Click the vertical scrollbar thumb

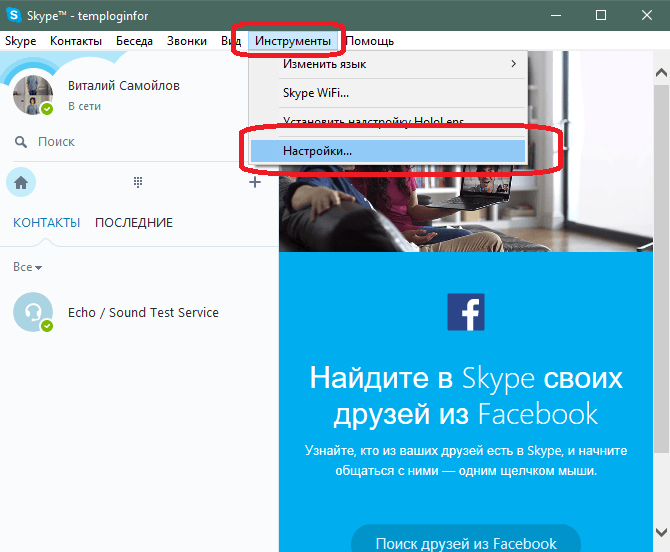[661, 268]
